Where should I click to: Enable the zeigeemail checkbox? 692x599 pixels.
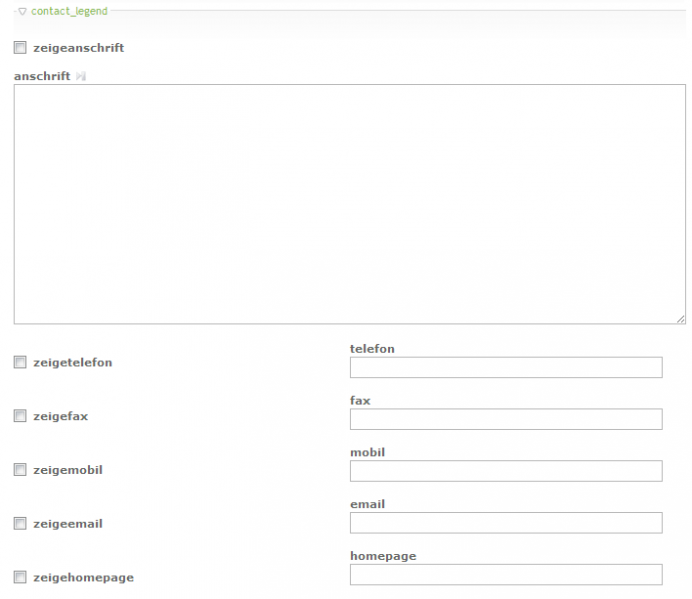point(20,523)
